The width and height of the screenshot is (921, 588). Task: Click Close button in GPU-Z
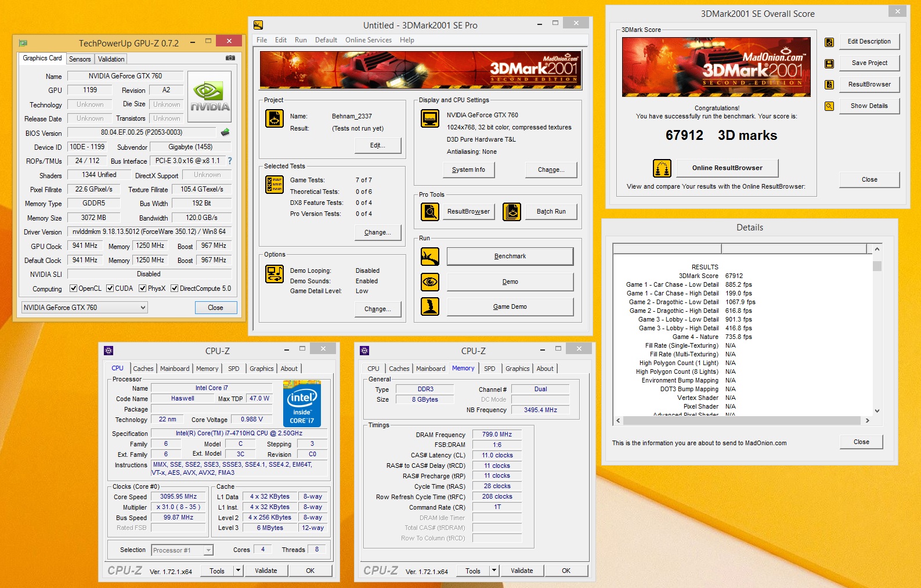coord(215,308)
